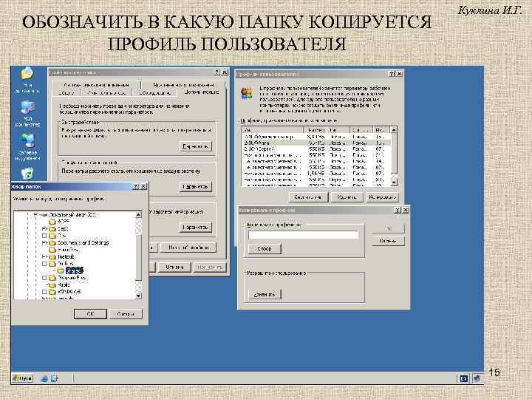Click OK in Обзор папок dialog

[90, 314]
